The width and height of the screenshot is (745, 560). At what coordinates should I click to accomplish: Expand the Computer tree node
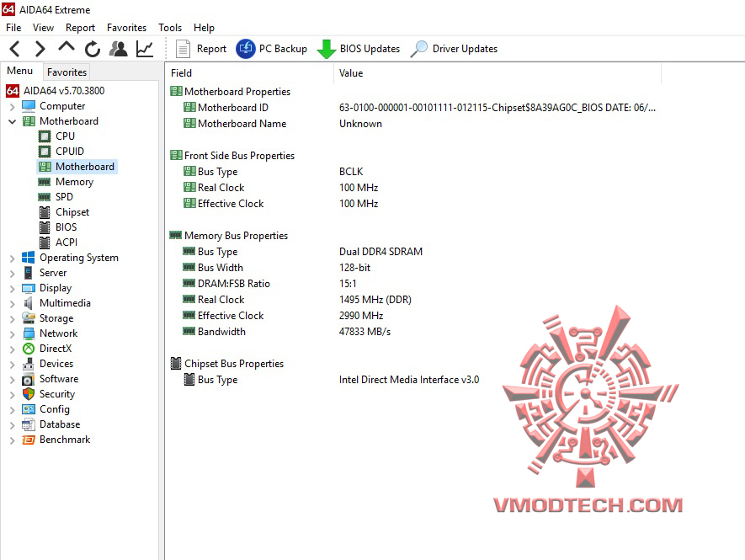click(12, 106)
